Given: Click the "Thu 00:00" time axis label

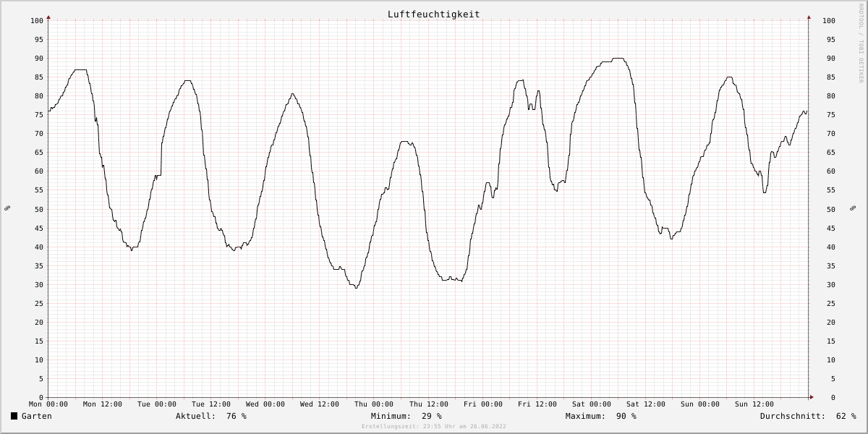Looking at the screenshot, I should (x=374, y=404).
